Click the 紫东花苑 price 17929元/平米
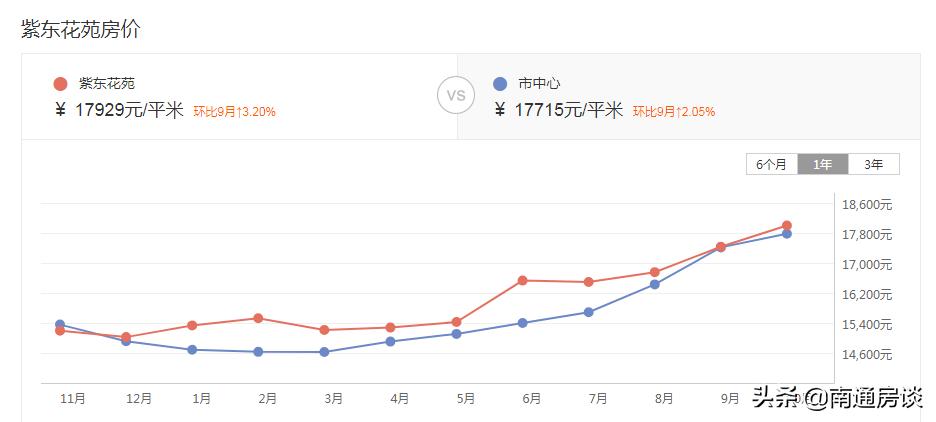Screen dimensions: 936x422 129,110
